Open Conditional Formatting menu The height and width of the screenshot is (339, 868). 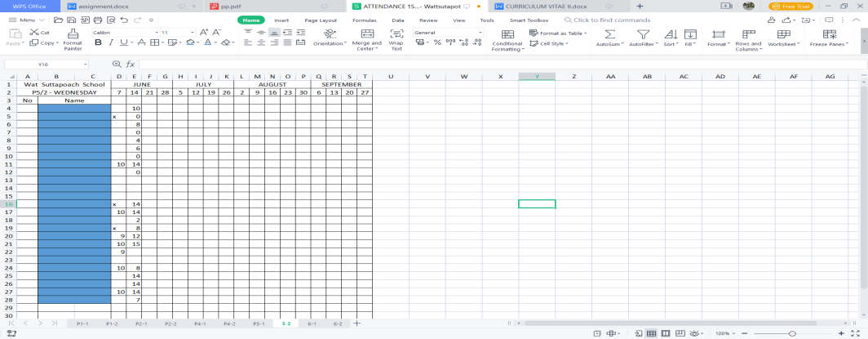[507, 41]
